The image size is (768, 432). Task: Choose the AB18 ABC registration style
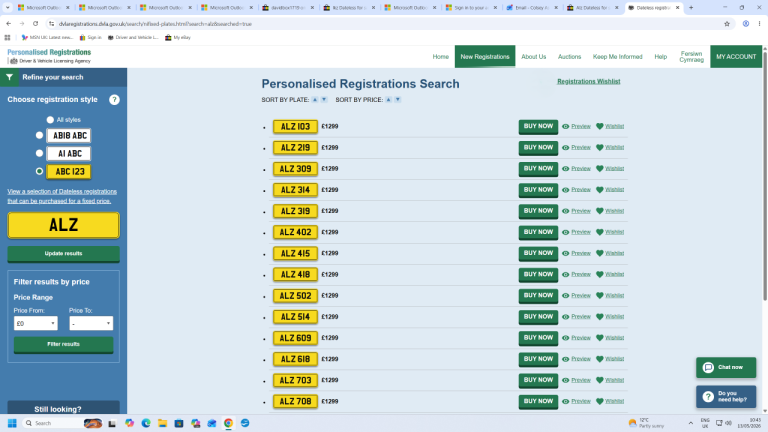point(39,135)
